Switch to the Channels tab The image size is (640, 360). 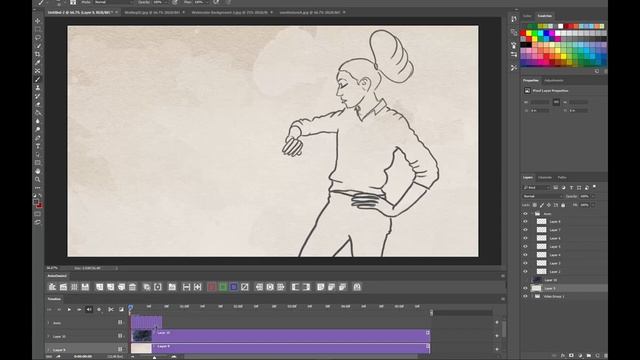544,178
